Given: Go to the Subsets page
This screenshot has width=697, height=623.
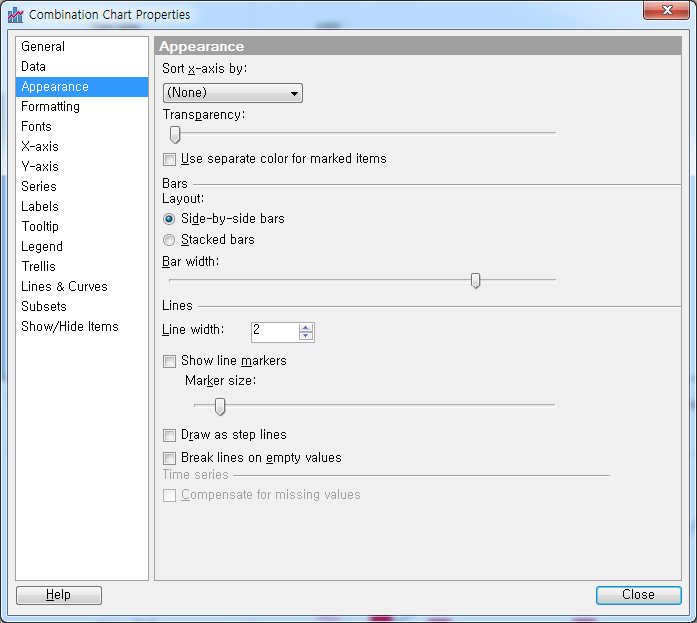Looking at the screenshot, I should tap(82, 307).
